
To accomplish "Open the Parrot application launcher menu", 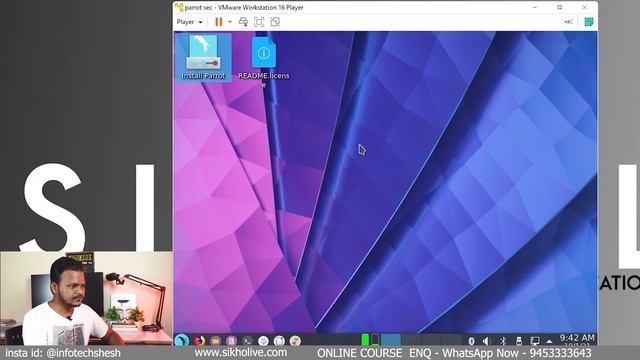I will click(182, 340).
